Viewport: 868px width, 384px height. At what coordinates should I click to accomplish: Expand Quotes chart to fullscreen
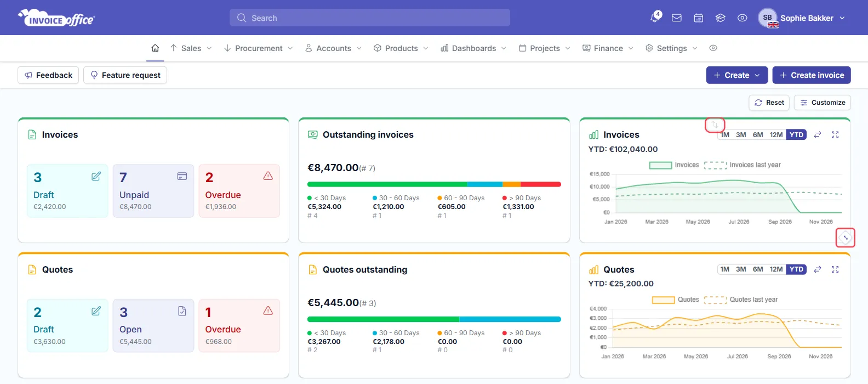(x=835, y=269)
